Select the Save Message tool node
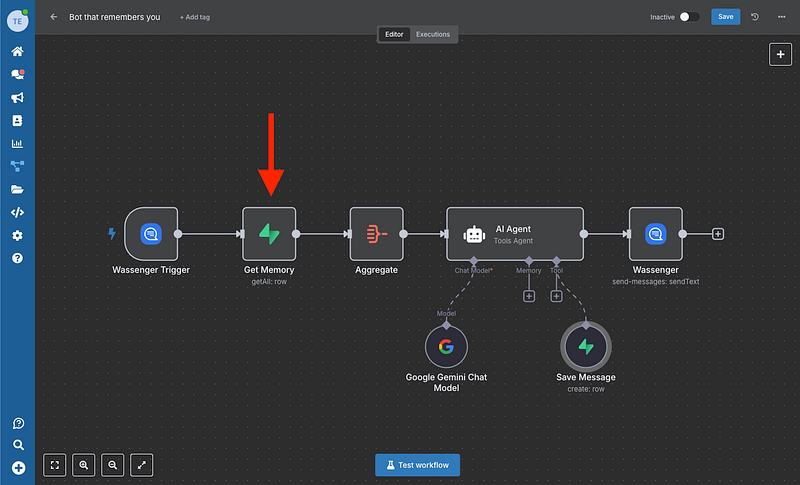Screen dimensions: 800x485 pos(585,348)
